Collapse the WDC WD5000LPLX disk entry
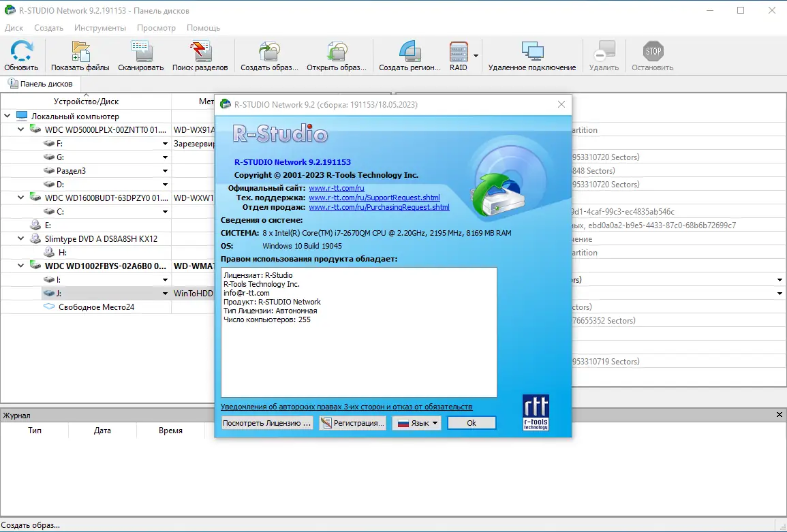Screen dimensions: 787x532 click(20, 129)
